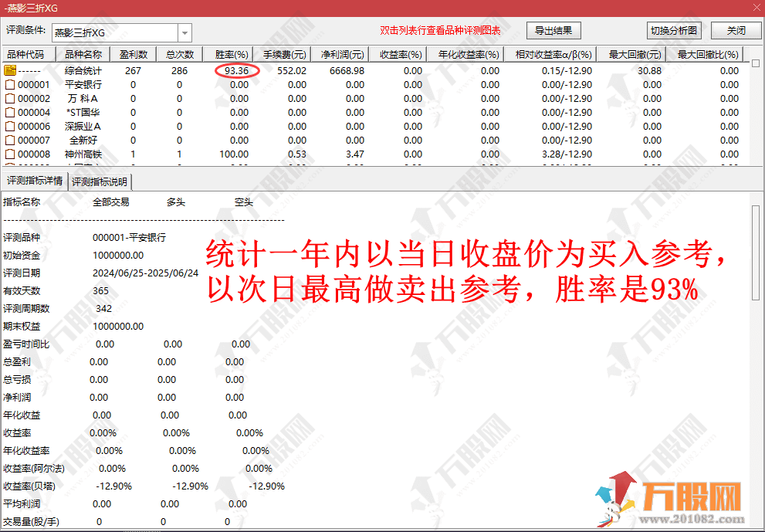Click the 3.28/-12.90 relative return cell
This screenshot has width=765, height=532.
coord(567,154)
